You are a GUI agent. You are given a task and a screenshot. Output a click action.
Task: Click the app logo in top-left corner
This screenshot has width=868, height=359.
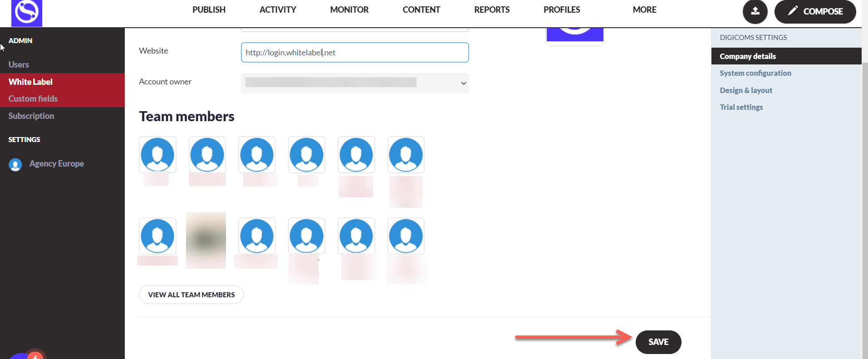27,13
